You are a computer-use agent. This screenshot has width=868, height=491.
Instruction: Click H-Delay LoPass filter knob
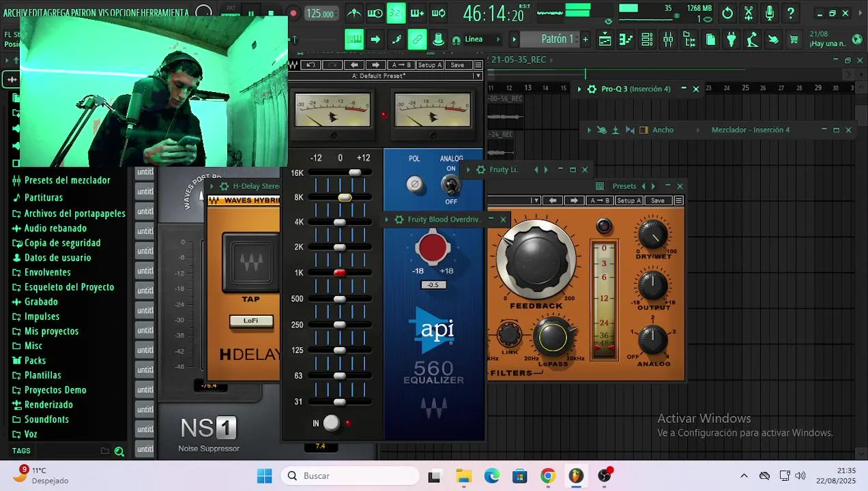coord(553,338)
